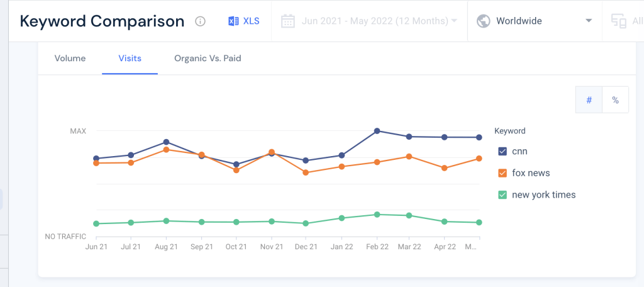Click the MAX axis label
644x287 pixels.
pyautogui.click(x=78, y=131)
